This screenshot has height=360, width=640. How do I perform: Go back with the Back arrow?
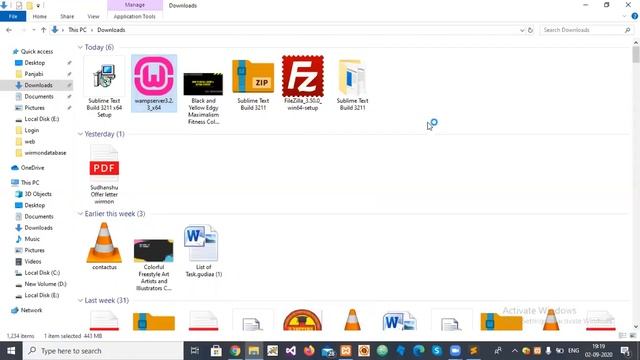coord(9,30)
